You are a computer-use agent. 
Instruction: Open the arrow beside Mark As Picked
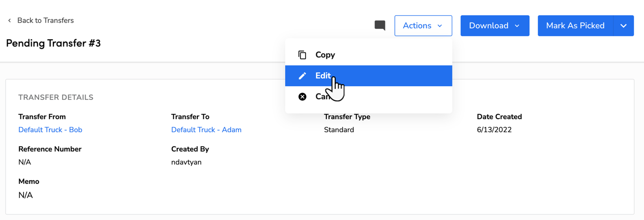(624, 26)
